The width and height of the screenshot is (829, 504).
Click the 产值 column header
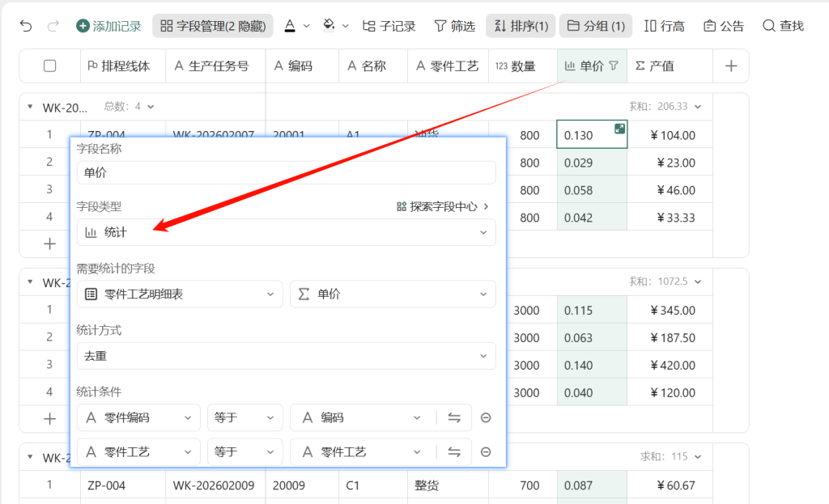tap(670, 66)
